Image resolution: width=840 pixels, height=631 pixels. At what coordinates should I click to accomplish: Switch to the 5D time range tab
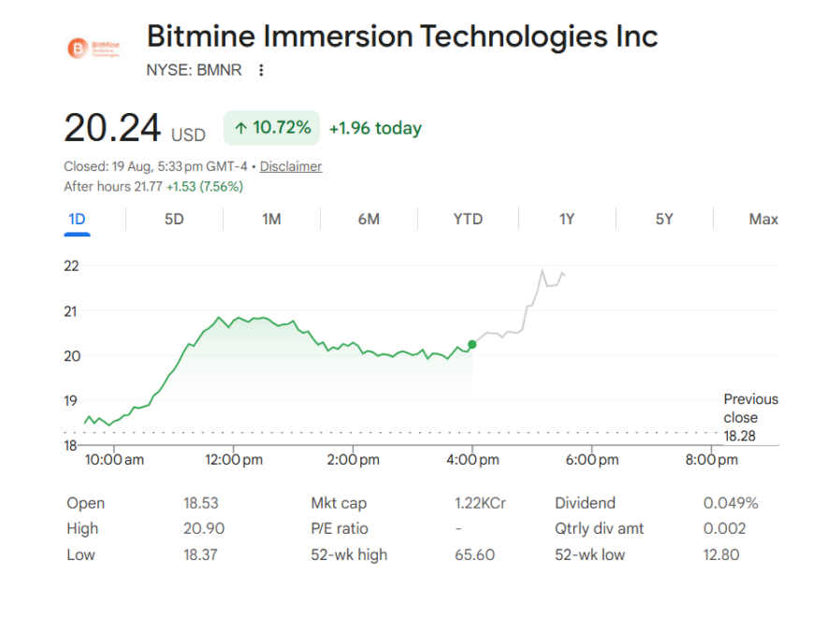[x=174, y=220]
